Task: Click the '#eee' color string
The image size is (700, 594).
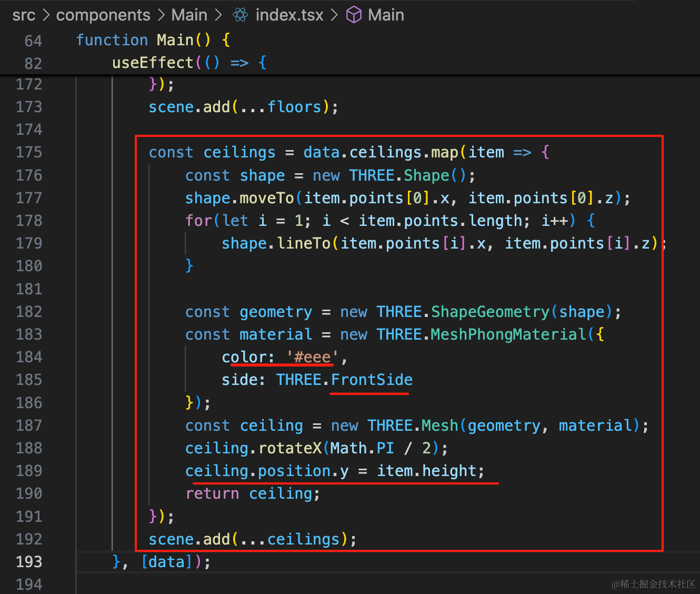Action: 312,357
